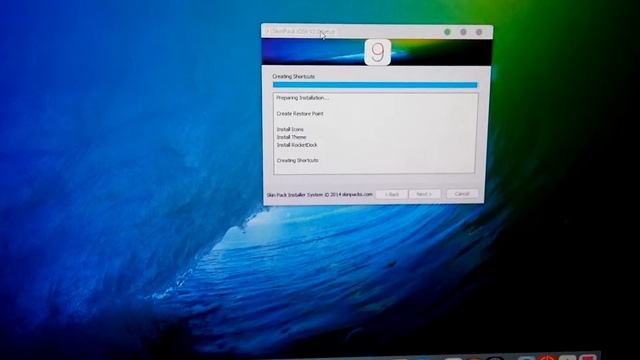Click the disabled < Back button
Screen dimensions: 640x360
[391, 194]
